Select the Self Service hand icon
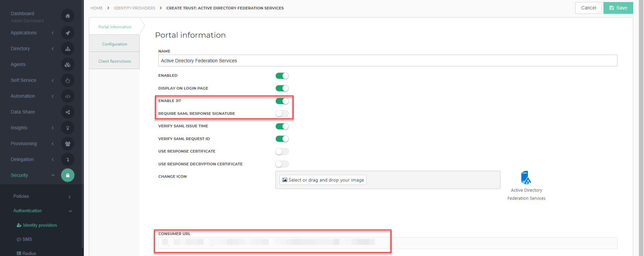The height and width of the screenshot is (256, 644). [68, 80]
